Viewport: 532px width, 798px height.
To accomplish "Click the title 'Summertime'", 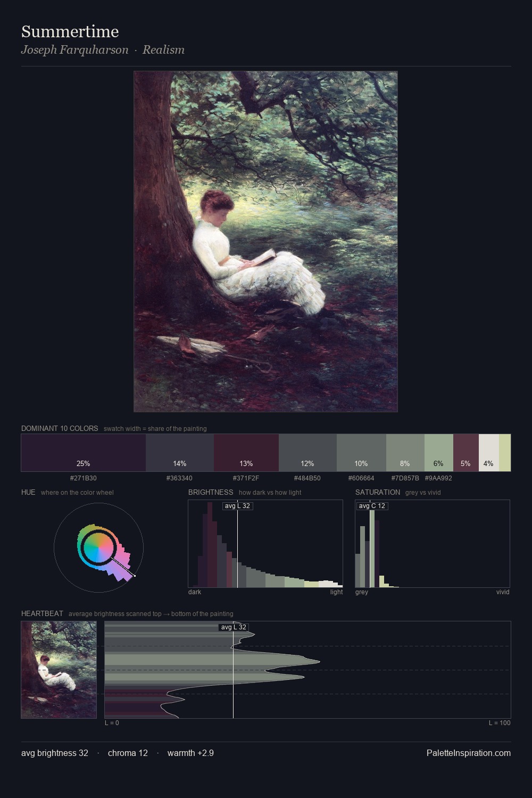I will tap(70, 31).
